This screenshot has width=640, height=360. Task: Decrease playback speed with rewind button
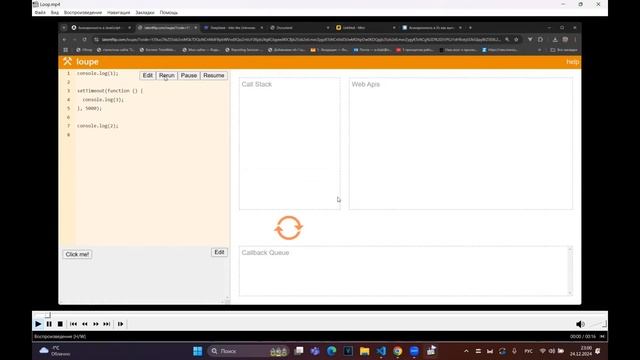[x=84, y=324]
